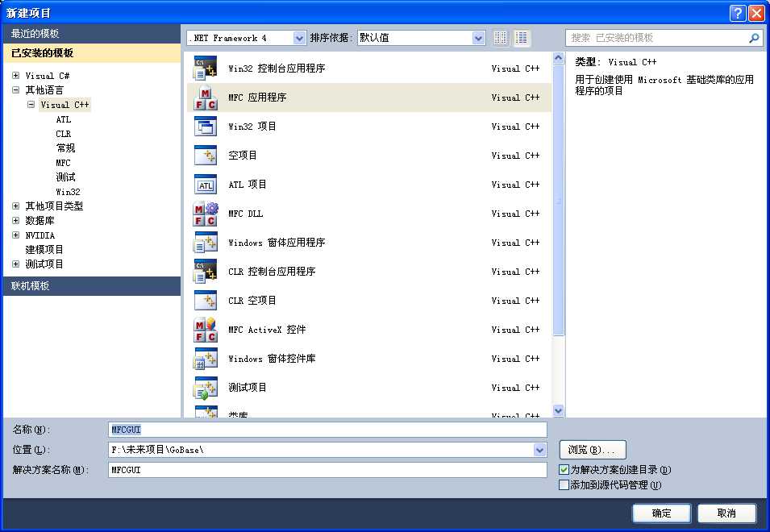The height and width of the screenshot is (532, 770).
Task: Select the Win32 项目 template icon
Action: (206, 126)
